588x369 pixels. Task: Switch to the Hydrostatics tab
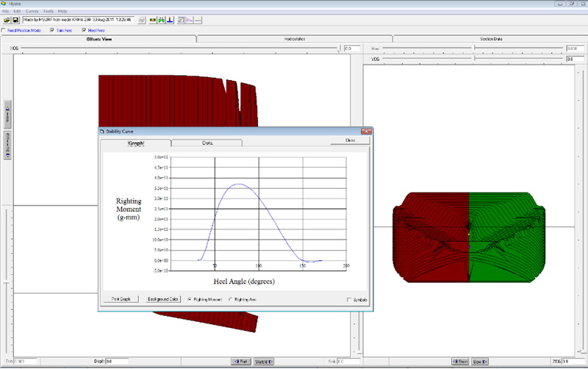294,38
